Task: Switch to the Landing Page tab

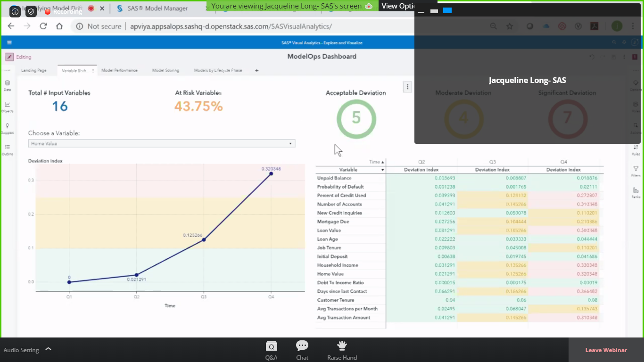Action: pos(34,70)
